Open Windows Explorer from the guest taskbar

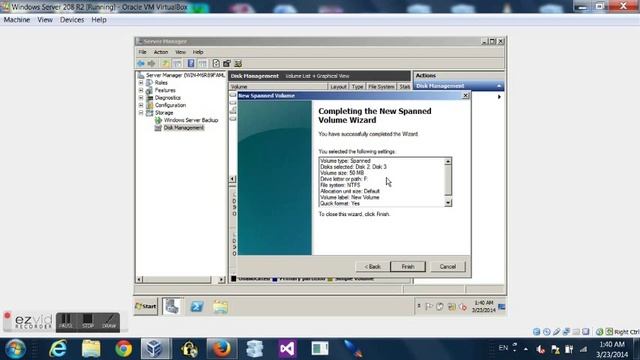(x=220, y=306)
